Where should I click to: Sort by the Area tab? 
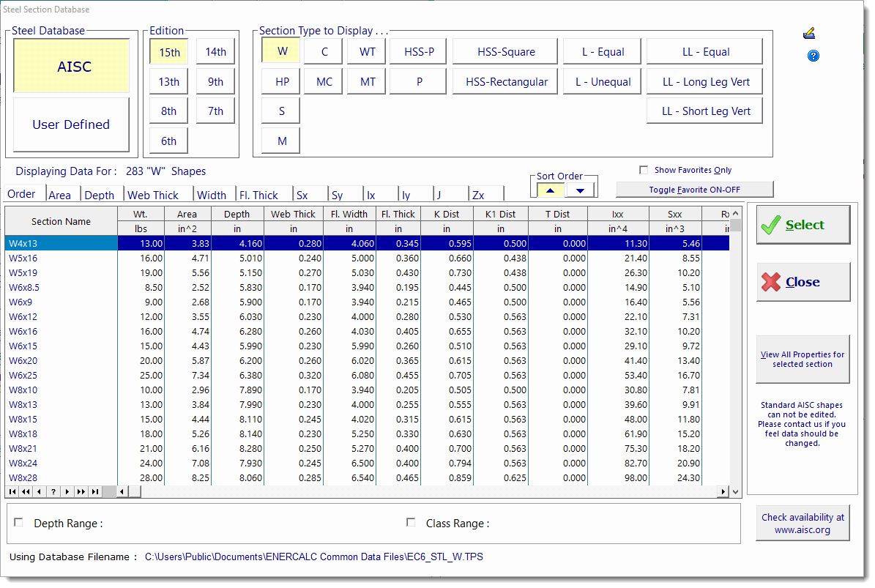coord(62,195)
